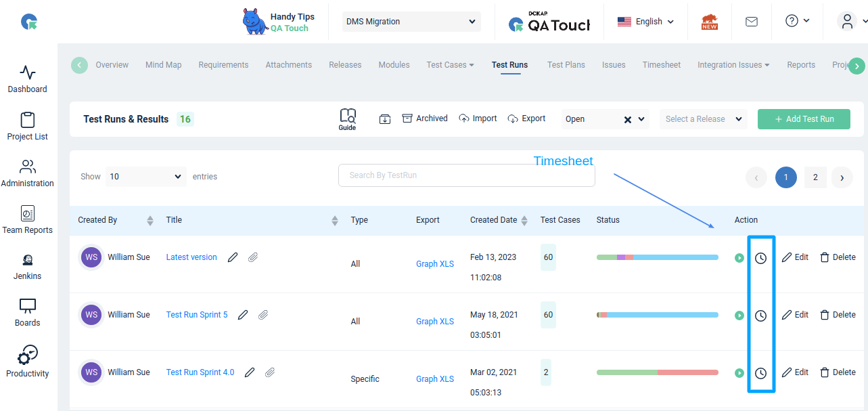Image resolution: width=868 pixels, height=411 pixels.
Task: Open Graph XLS export for Test Run Sprint 5
Action: 435,322
